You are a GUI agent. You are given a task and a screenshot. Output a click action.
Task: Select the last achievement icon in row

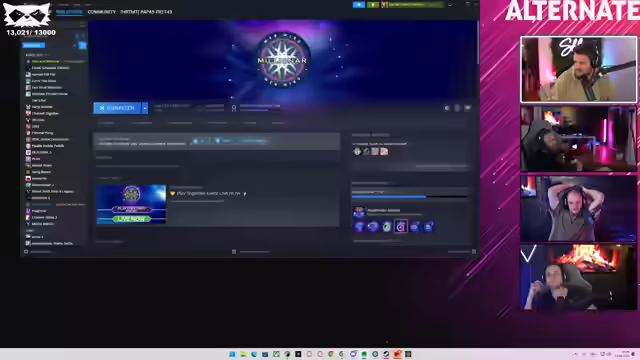tap(429, 227)
